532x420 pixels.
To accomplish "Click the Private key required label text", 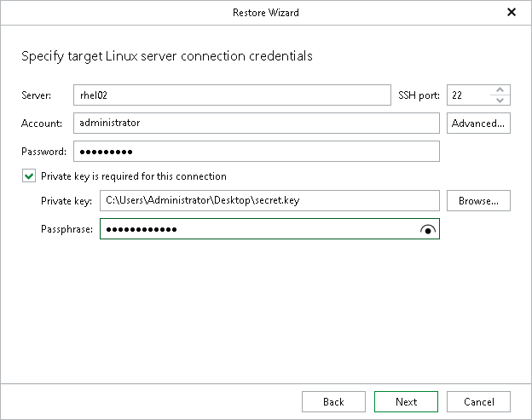I will [134, 176].
